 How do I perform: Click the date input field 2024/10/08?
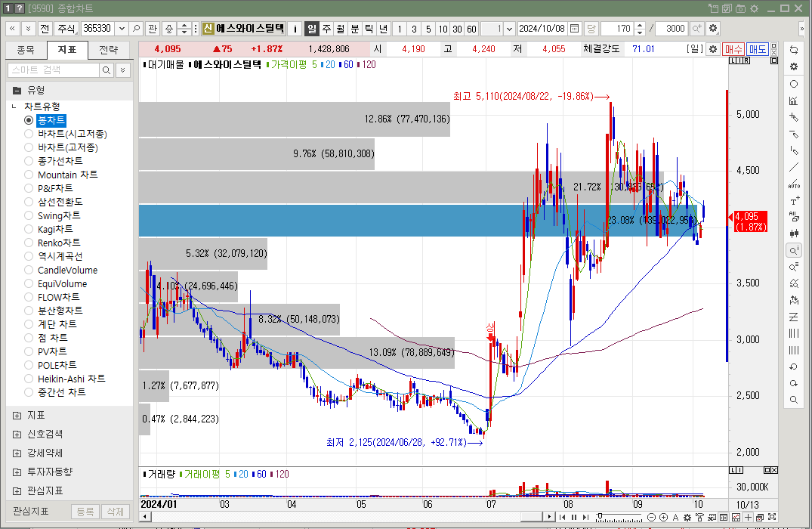pyautogui.click(x=542, y=29)
